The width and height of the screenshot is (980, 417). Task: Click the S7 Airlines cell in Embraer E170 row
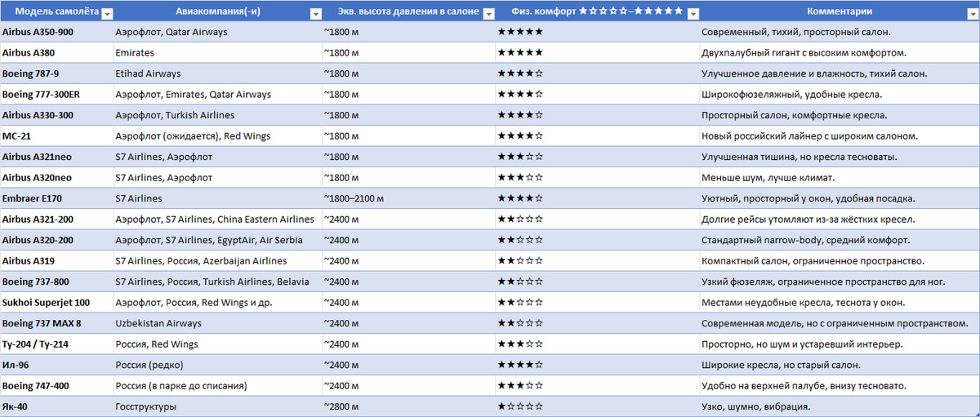[218, 198]
